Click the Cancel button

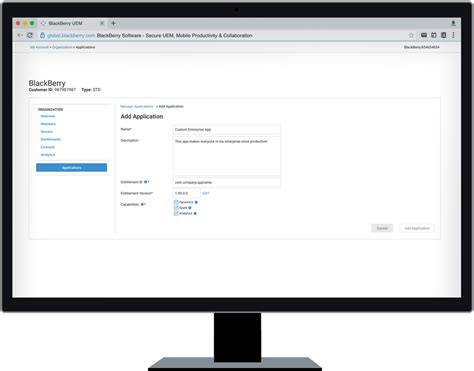(382, 228)
